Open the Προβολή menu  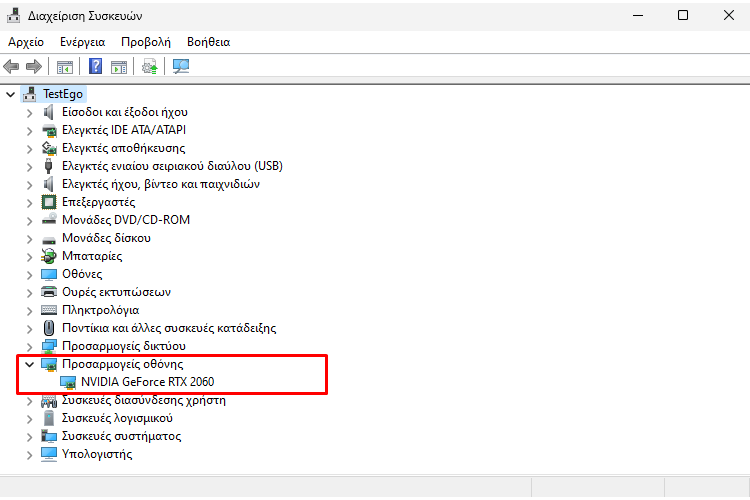coord(146,42)
